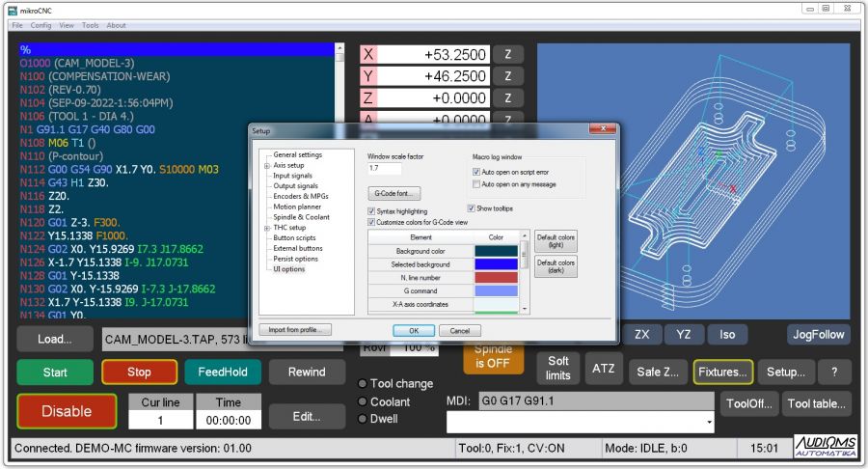Click the zero button beside X coordinate

(507, 54)
